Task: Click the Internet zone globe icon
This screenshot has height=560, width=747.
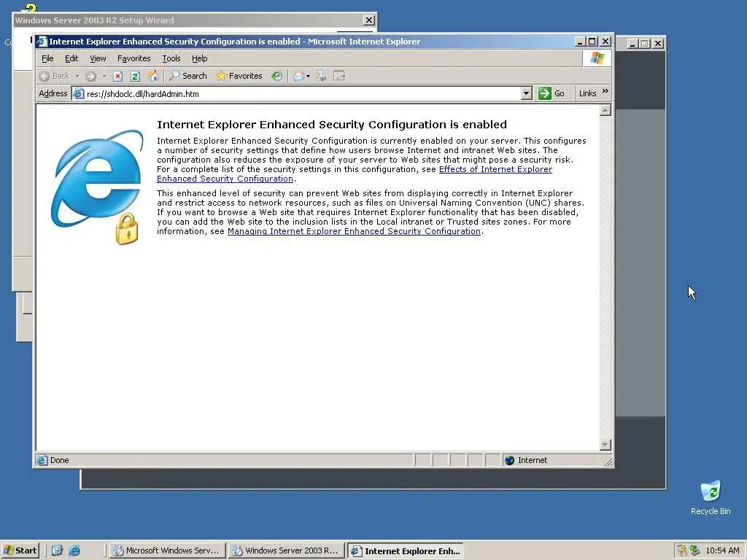Action: [510, 460]
